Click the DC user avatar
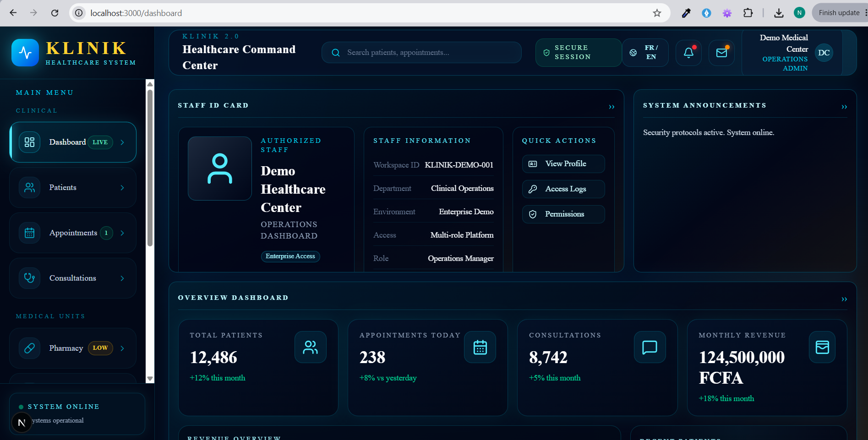 (824, 53)
